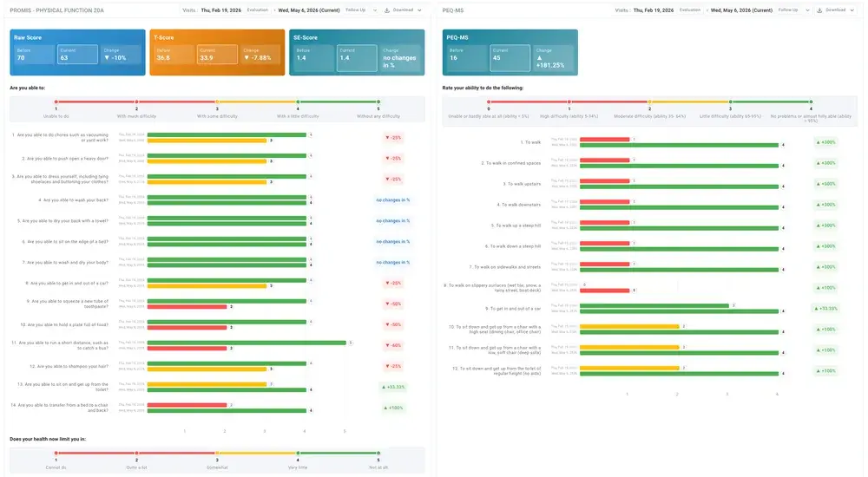Select the Thu, Feb 19, 2026 visit in the PROMIS header
The image size is (868, 477).
pos(220,10)
